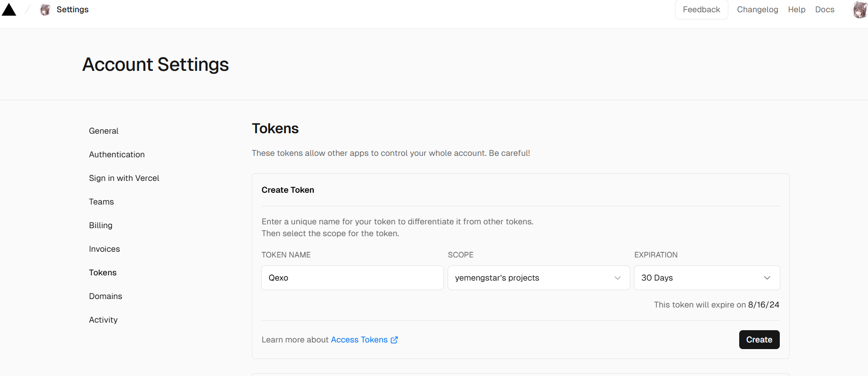Open the Changelog link
The height and width of the screenshot is (376, 868).
pyautogui.click(x=757, y=9)
